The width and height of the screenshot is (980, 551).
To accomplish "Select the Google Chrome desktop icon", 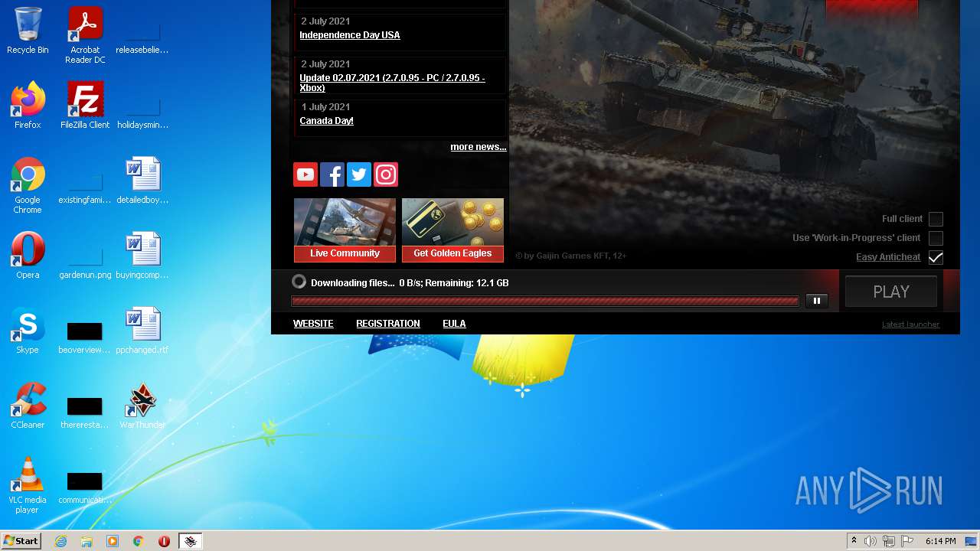I will point(28,185).
